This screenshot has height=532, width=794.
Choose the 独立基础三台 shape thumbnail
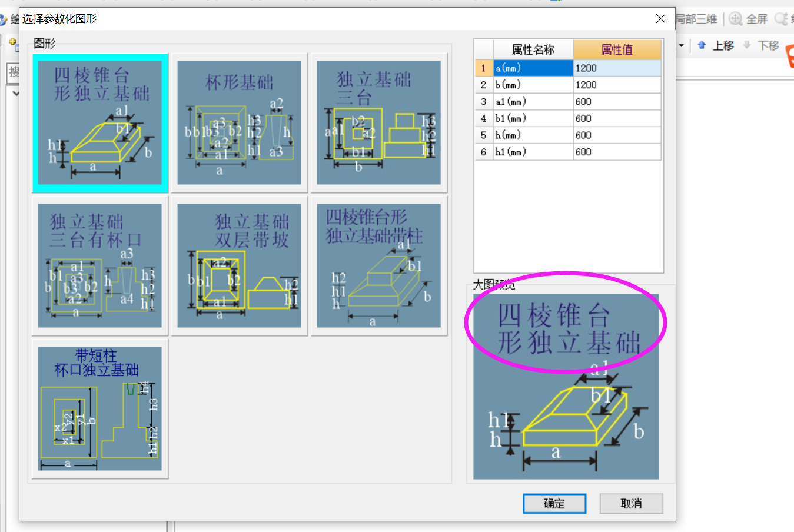(379, 123)
